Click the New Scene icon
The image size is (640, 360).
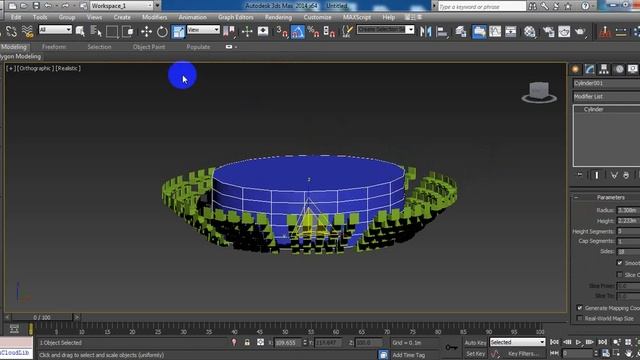(x=13, y=6)
